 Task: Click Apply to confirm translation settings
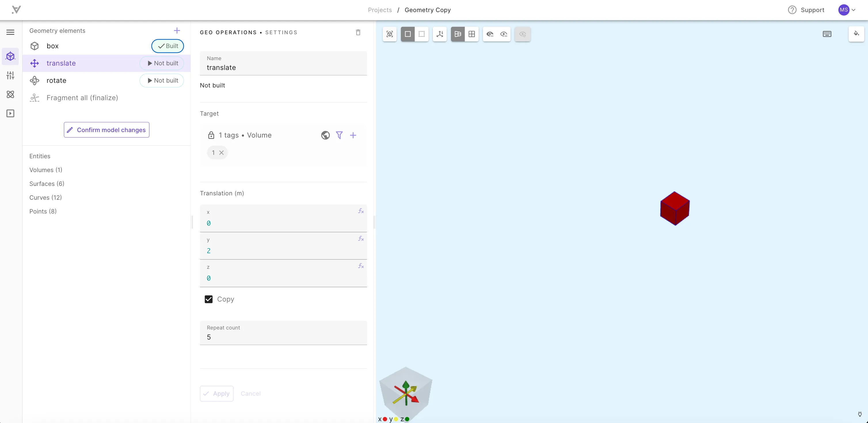218,393
